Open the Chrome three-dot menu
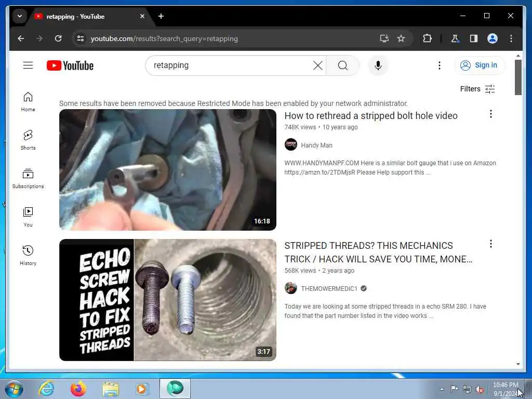 click(511, 38)
